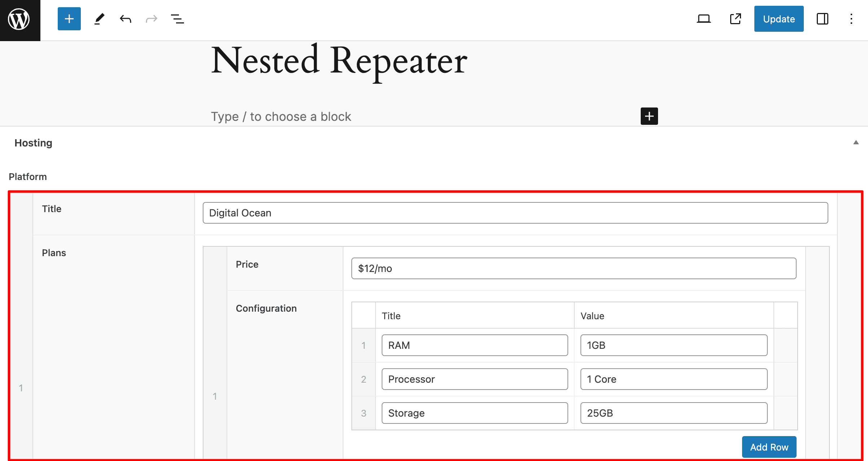View the post in a new tab
This screenshot has height=461, width=868.
pyautogui.click(x=735, y=19)
